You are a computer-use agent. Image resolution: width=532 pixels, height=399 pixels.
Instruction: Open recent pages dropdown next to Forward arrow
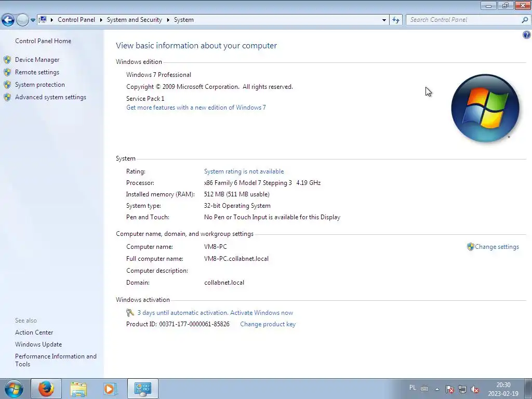click(33, 20)
